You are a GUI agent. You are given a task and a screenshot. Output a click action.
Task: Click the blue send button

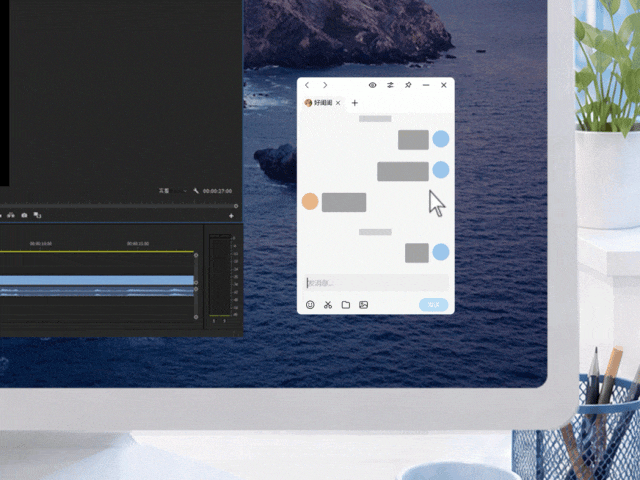(433, 304)
